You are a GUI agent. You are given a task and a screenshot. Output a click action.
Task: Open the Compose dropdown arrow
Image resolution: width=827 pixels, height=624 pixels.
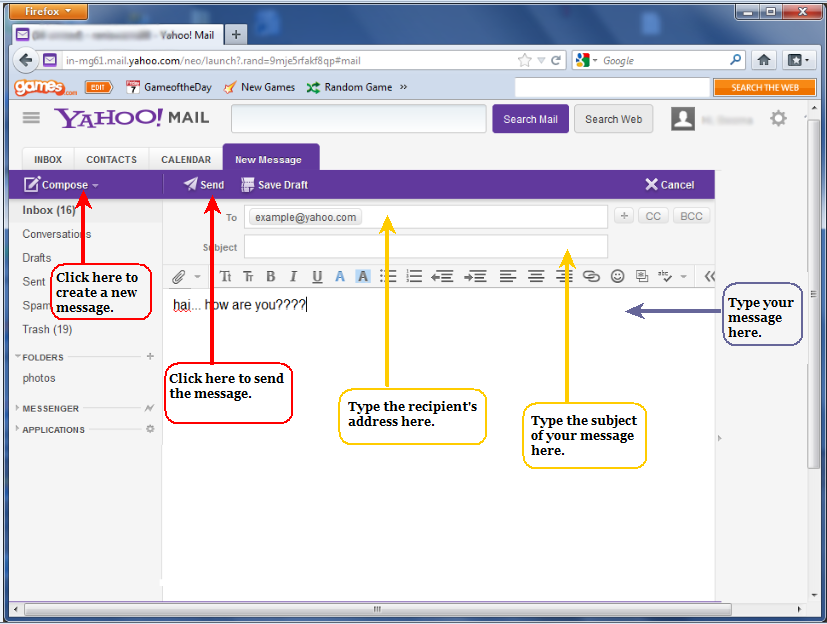pyautogui.click(x=95, y=186)
